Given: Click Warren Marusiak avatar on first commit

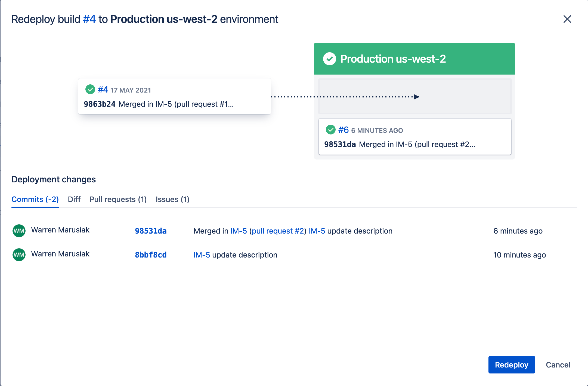Looking at the screenshot, I should tap(19, 230).
